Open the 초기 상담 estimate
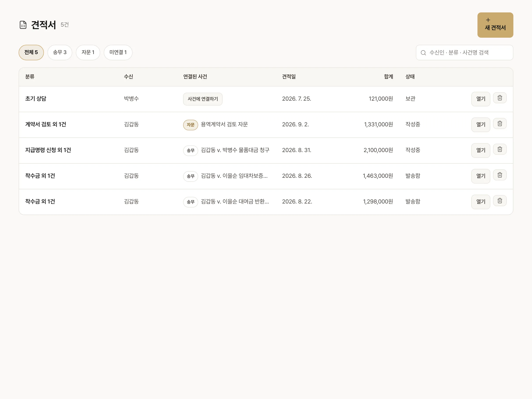 pos(481,99)
